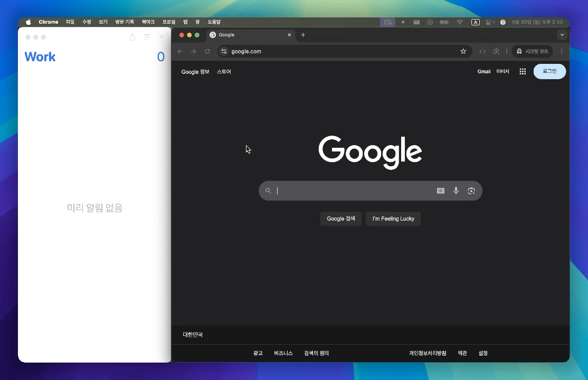Bookmark this tab with the star icon
The width and height of the screenshot is (588, 380).
463,51
